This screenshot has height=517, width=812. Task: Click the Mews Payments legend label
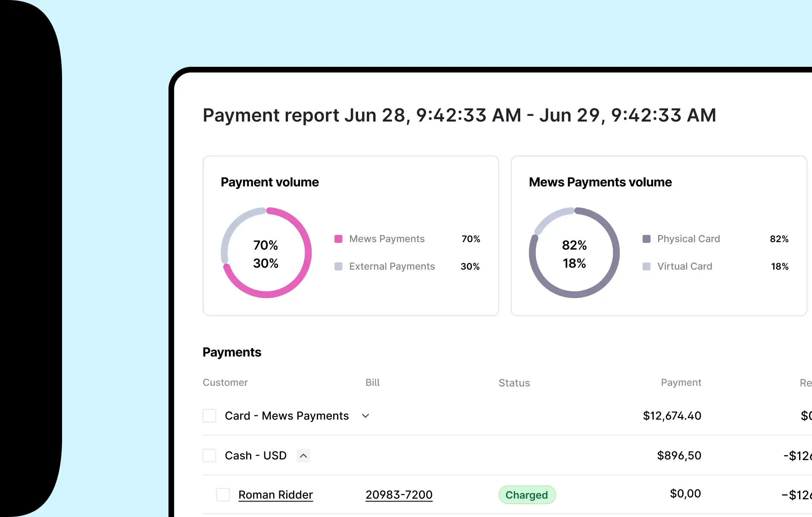[387, 239]
